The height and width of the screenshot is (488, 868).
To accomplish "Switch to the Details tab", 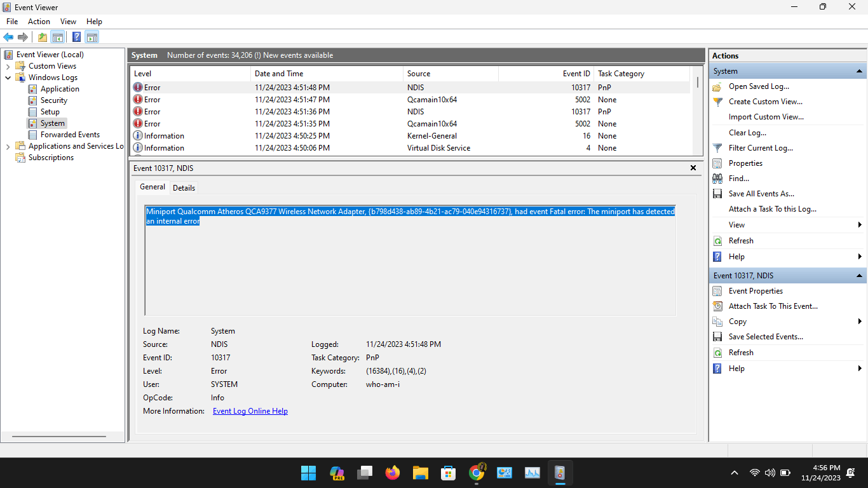I will click(184, 187).
